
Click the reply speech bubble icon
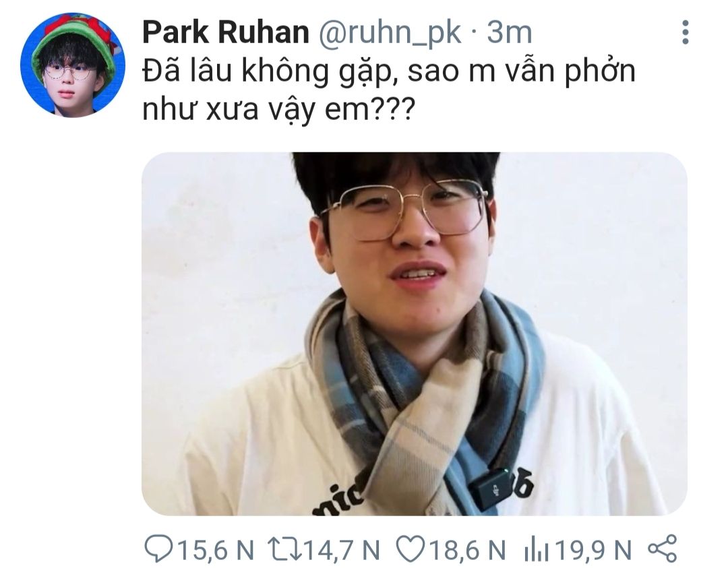tap(158, 549)
